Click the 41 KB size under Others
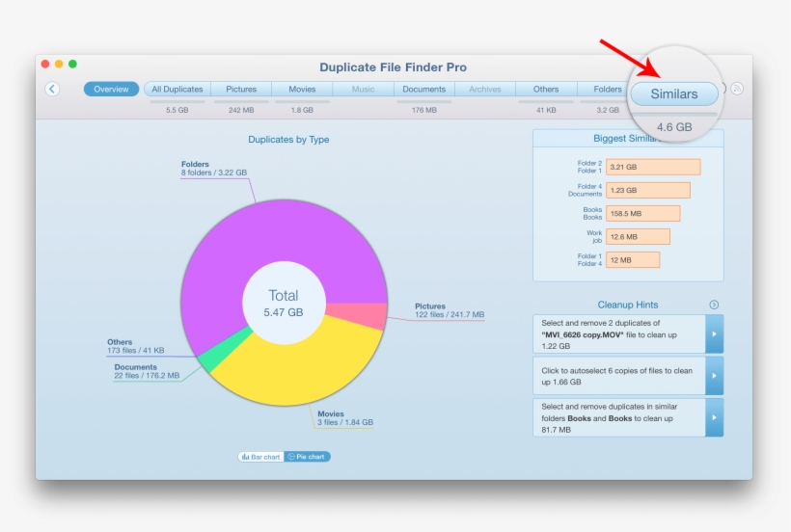The height and width of the screenshot is (532, 791). (x=546, y=110)
